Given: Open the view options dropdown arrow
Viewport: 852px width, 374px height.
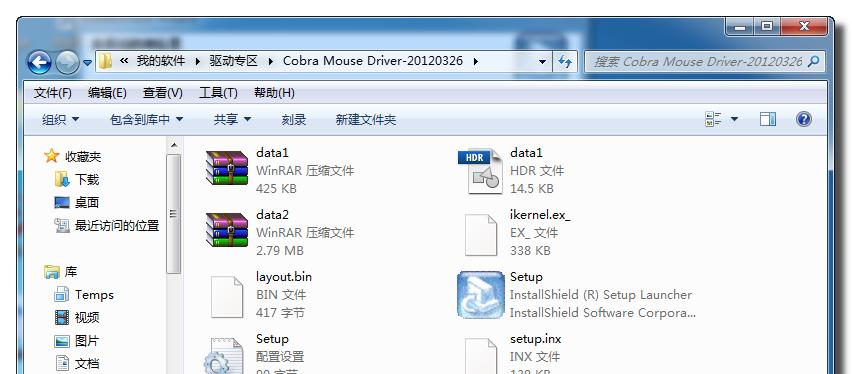Looking at the screenshot, I should [734, 119].
